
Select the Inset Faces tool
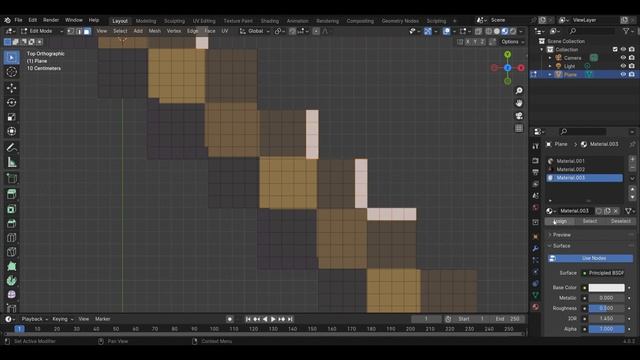(11, 209)
